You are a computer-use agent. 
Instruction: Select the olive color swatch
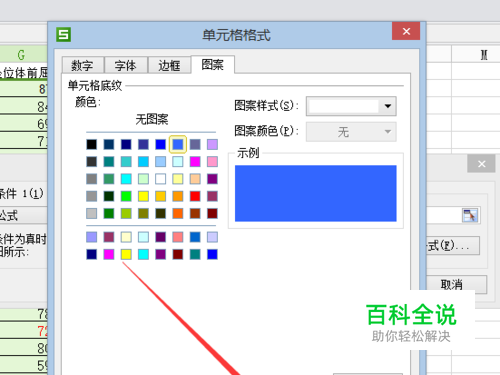coord(143,213)
